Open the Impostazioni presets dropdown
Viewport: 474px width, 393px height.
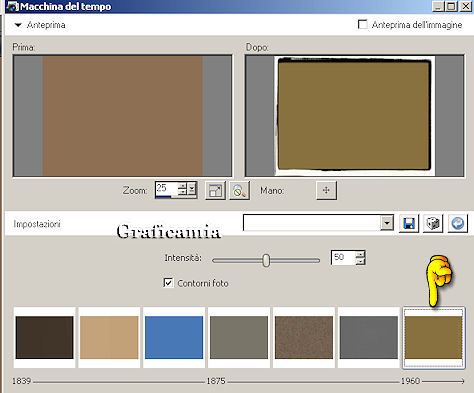pyautogui.click(x=387, y=223)
